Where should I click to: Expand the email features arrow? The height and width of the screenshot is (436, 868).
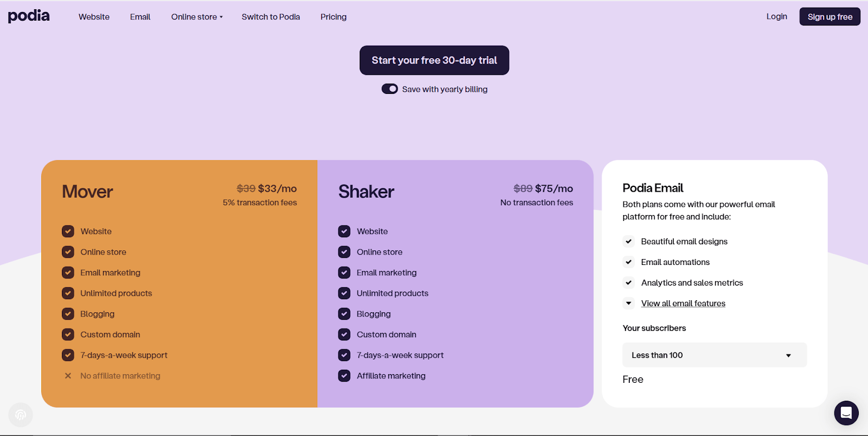click(x=629, y=304)
